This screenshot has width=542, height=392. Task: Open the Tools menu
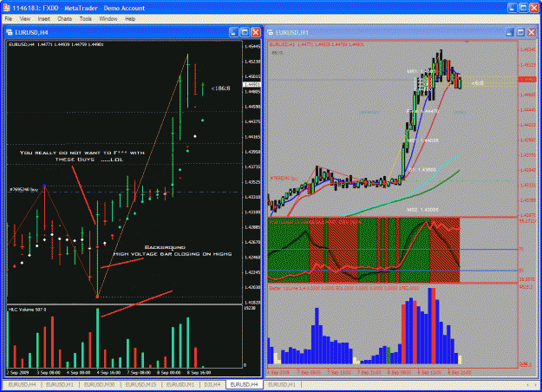click(x=85, y=19)
